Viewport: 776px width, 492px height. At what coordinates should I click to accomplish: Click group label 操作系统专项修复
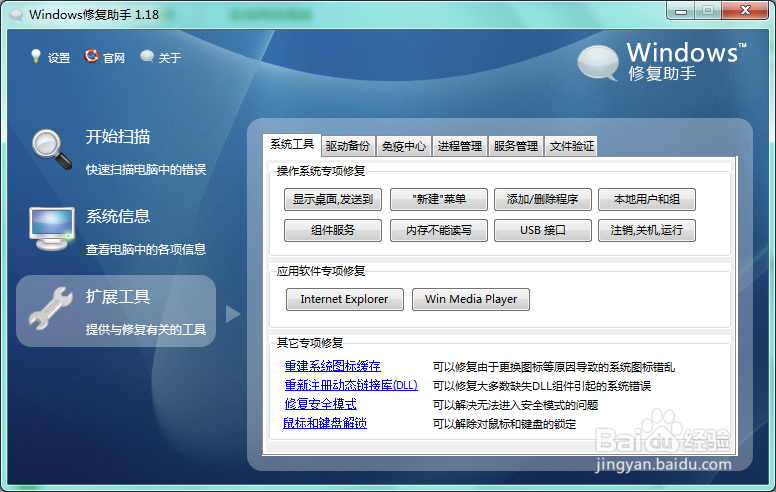(x=321, y=171)
